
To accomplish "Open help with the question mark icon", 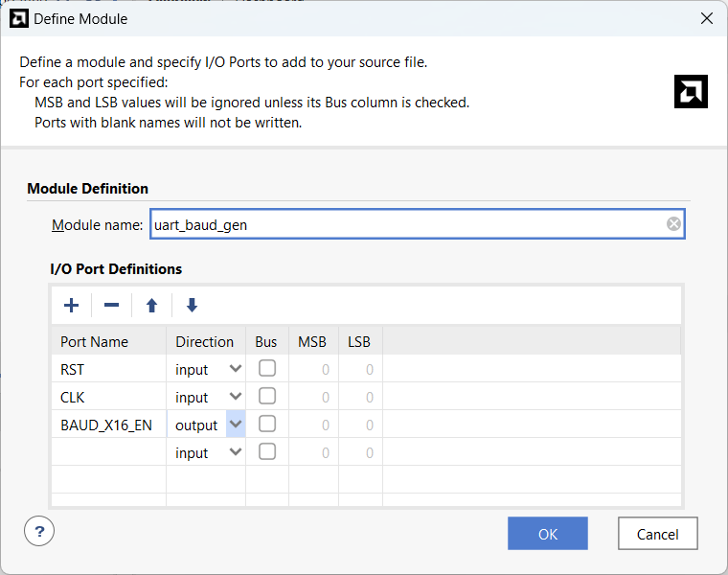I will (x=39, y=531).
